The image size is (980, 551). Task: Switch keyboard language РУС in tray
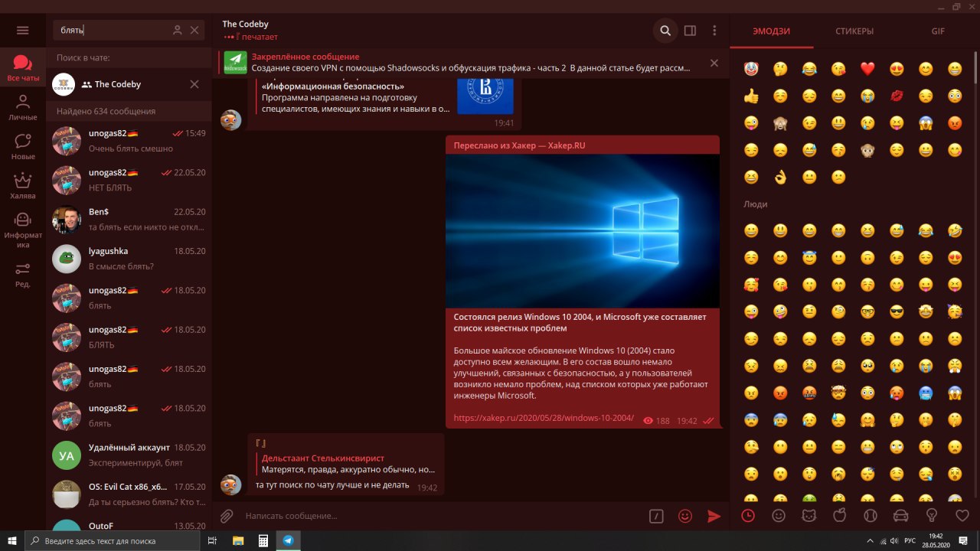coord(910,540)
